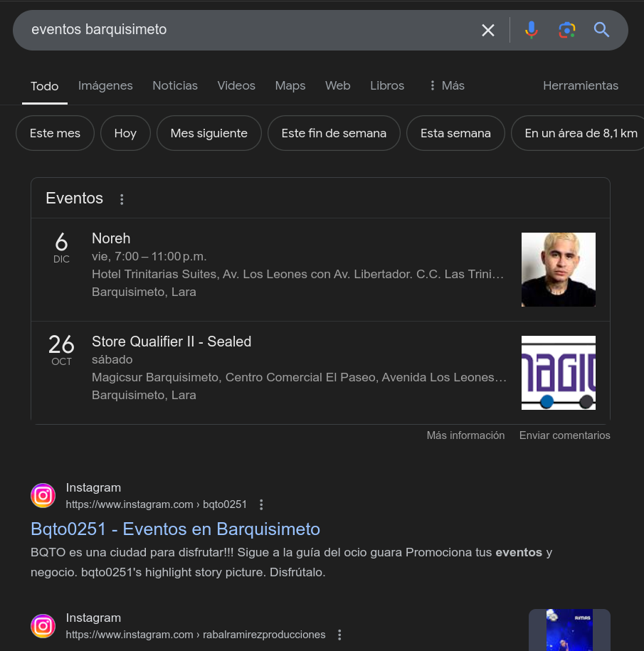Open three-dot menu for the Bqto0251 result
644x651 pixels.
point(261,504)
